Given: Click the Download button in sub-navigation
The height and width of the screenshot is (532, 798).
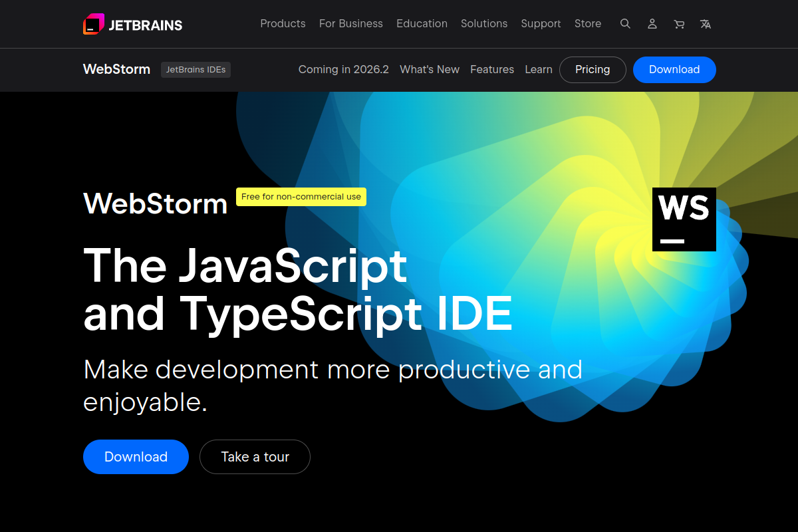Looking at the screenshot, I should pyautogui.click(x=674, y=69).
